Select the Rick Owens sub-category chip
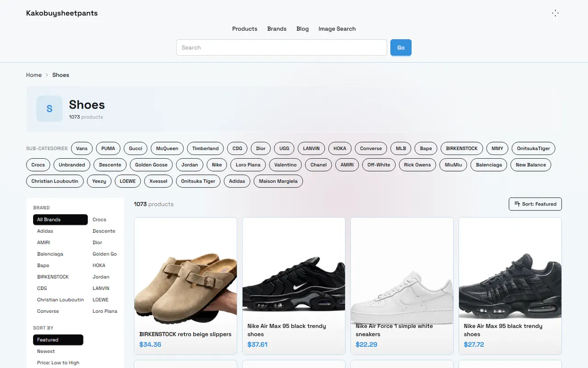Screen dimensions: 588x368 417,165
